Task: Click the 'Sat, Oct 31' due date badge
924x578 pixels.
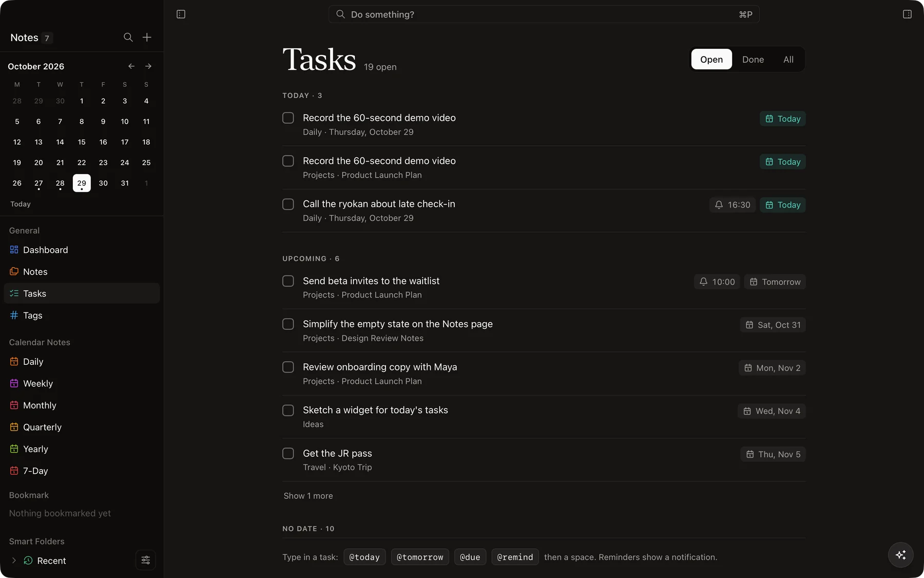Action: 773,325
